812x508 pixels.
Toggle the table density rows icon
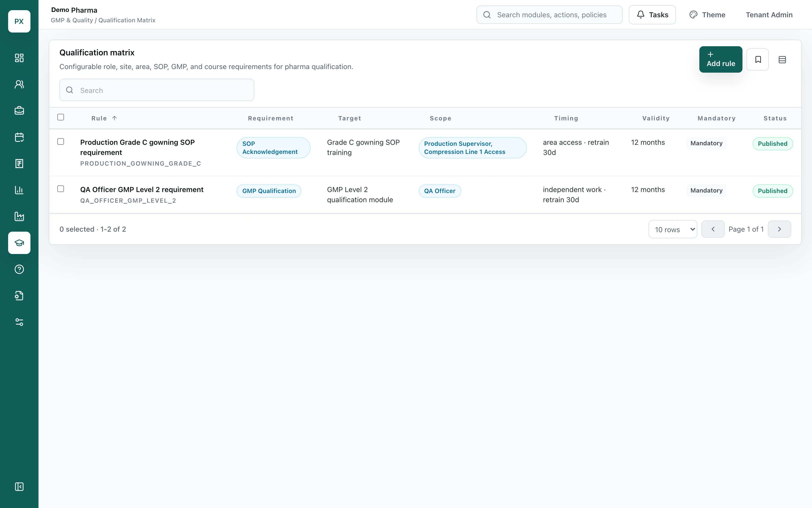[782, 59]
